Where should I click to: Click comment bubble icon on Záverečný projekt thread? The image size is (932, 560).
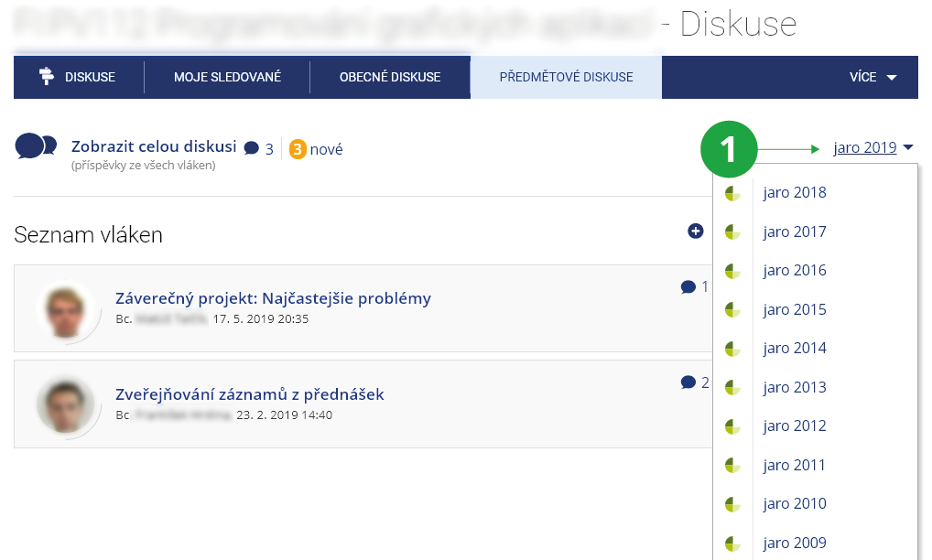click(x=688, y=287)
